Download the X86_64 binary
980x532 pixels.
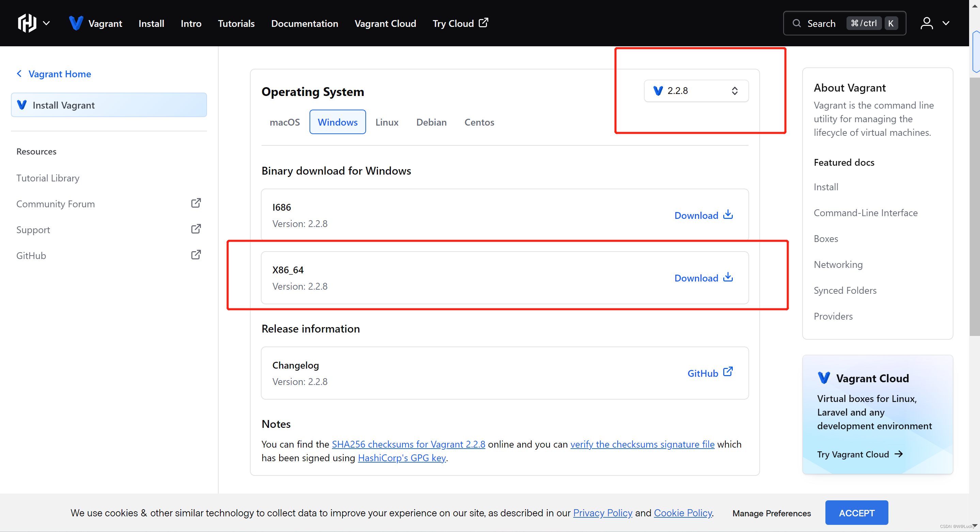[x=704, y=278]
